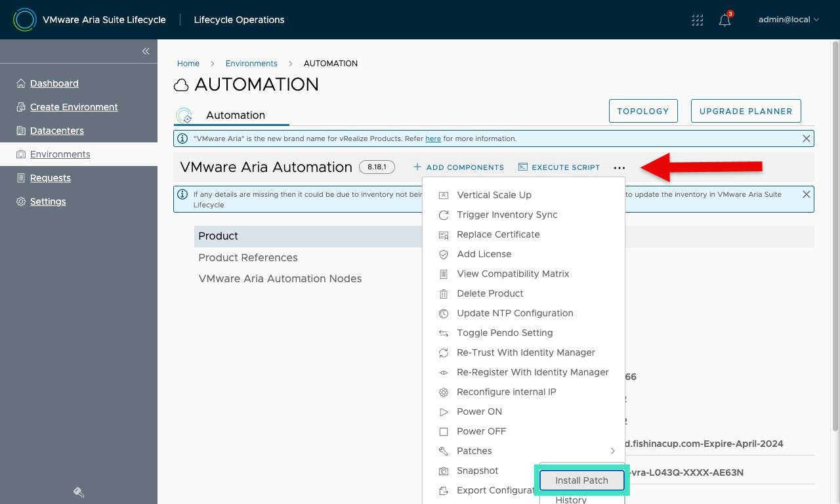Choose Replace Certificate
Screen dimensions: 840x504
tap(523, 234)
